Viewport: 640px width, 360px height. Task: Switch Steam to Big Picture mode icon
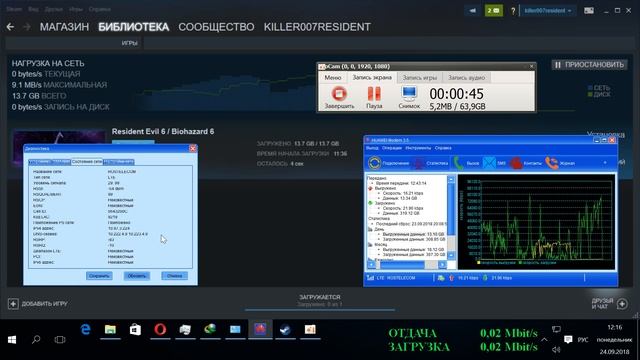click(x=589, y=11)
